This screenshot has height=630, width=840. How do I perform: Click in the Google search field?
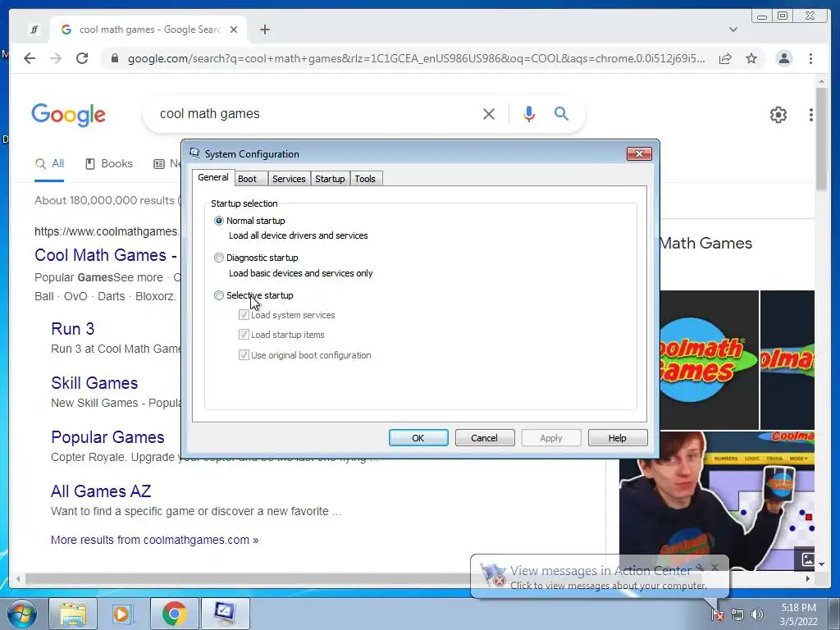316,113
